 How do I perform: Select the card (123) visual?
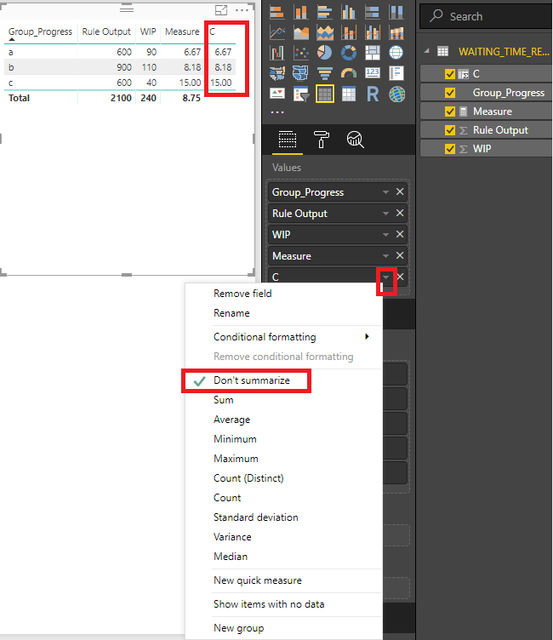coord(372,73)
